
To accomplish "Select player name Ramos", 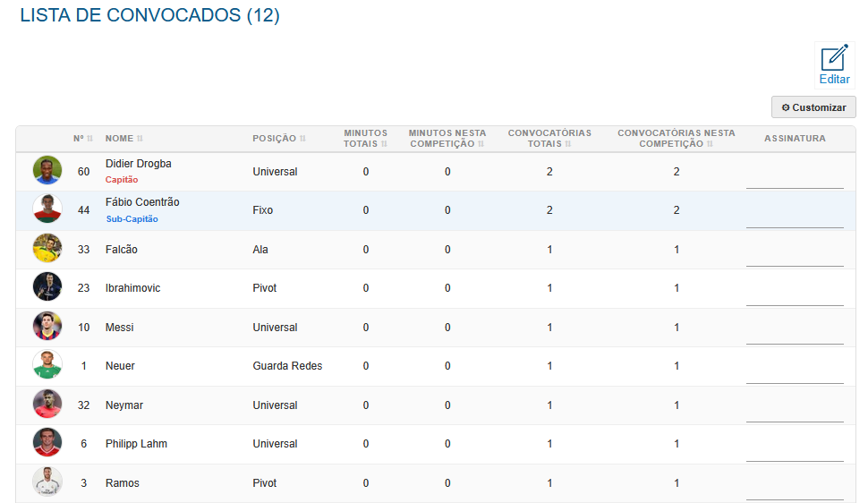I will (123, 483).
